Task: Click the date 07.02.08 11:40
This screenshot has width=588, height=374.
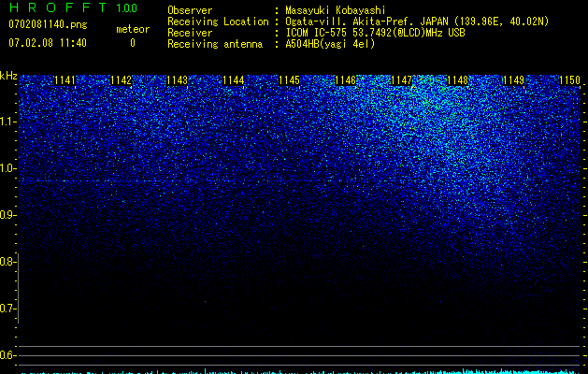Action: (x=48, y=43)
